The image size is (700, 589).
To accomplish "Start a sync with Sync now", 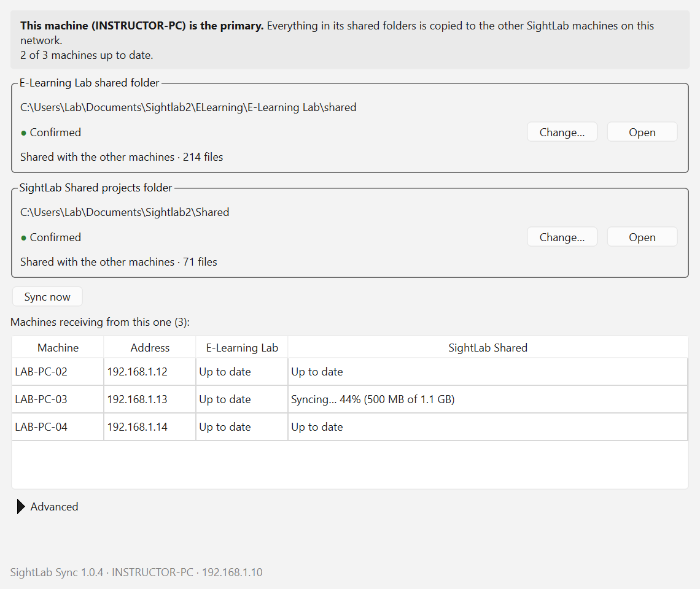I will pyautogui.click(x=47, y=297).
